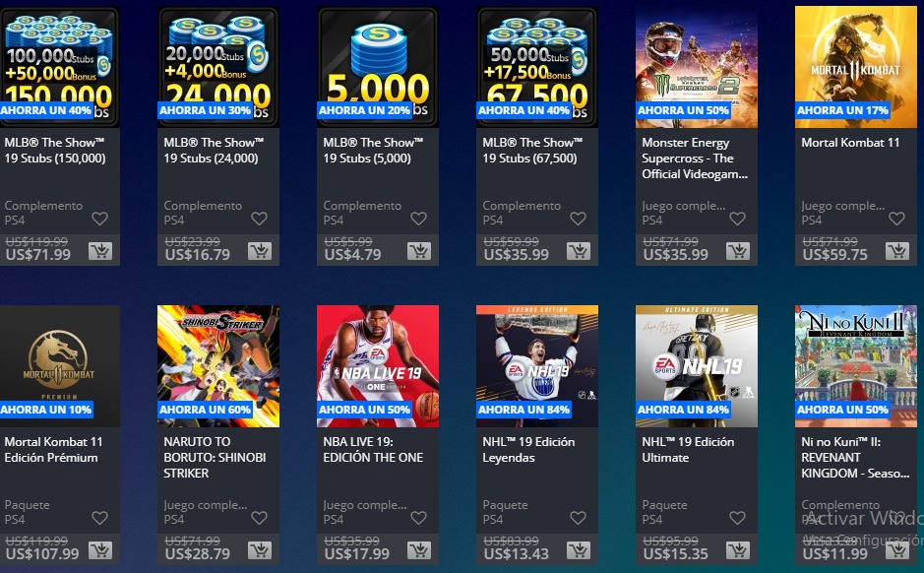Viewport: 924px width, 573px height.
Task: Add Mortal Kombat 11 to the cart
Action: click(896, 251)
